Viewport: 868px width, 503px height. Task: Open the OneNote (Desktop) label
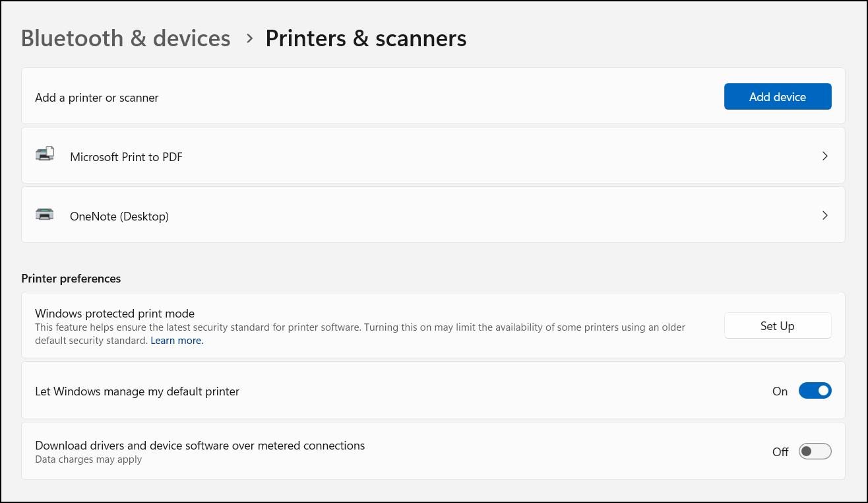click(119, 216)
